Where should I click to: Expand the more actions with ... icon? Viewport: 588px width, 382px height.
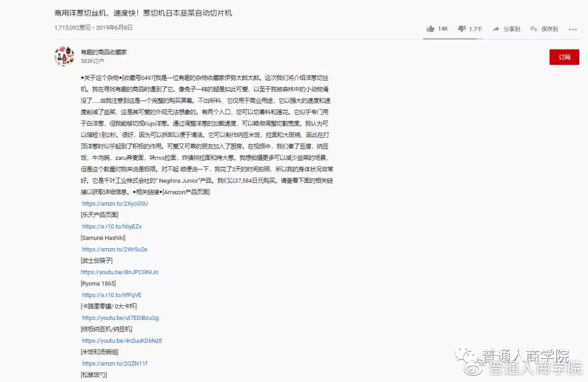[573, 30]
